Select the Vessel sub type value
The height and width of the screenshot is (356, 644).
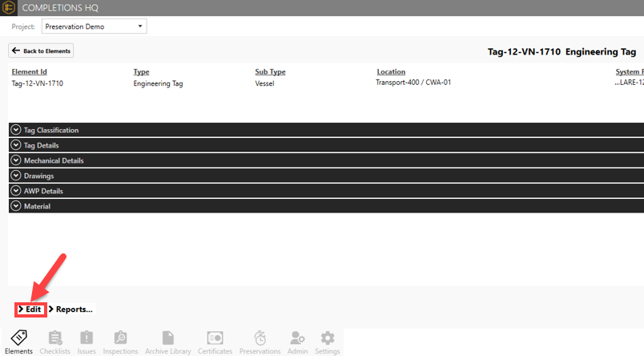264,83
